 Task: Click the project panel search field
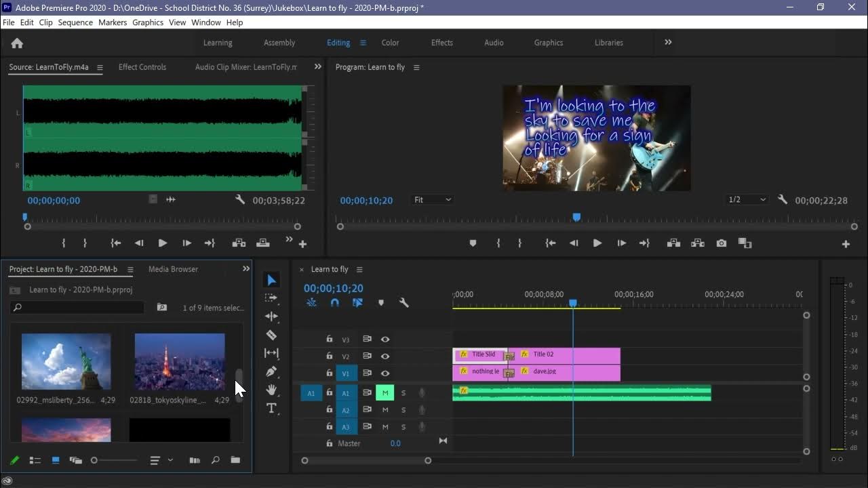[x=77, y=308]
